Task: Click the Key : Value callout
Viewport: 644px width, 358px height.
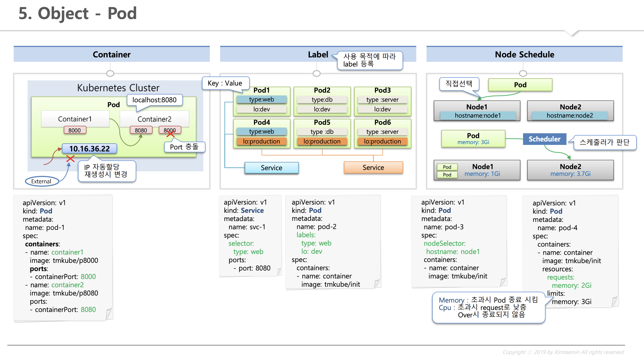Action: point(225,83)
